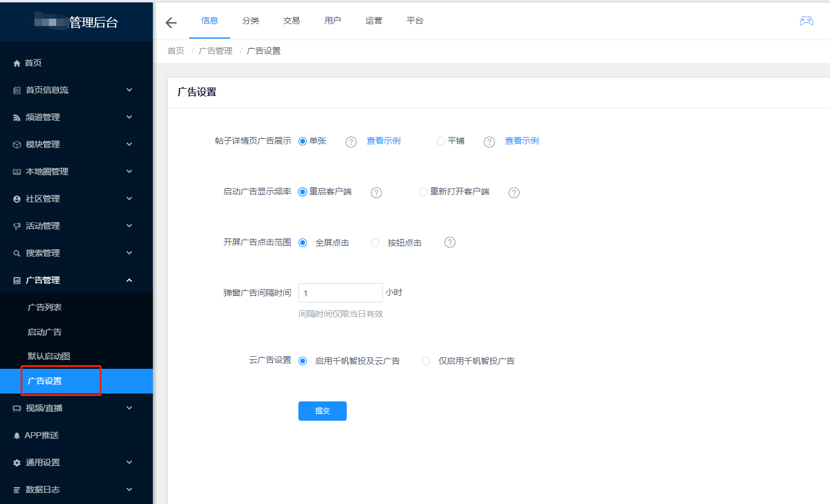Screen dimensions: 830x504
Task: Click the 弹窗广告间隔时间 input field
Action: pos(341,293)
